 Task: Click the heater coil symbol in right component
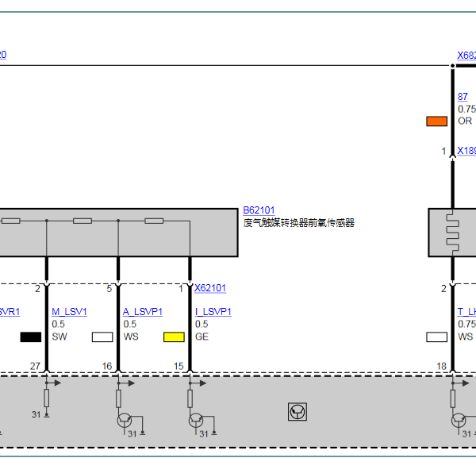coord(453,233)
